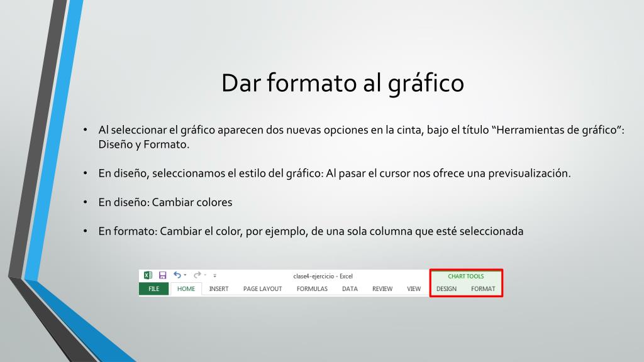
Task: Click the slide title 'Dar formato al gráfico'
Action: click(x=343, y=83)
